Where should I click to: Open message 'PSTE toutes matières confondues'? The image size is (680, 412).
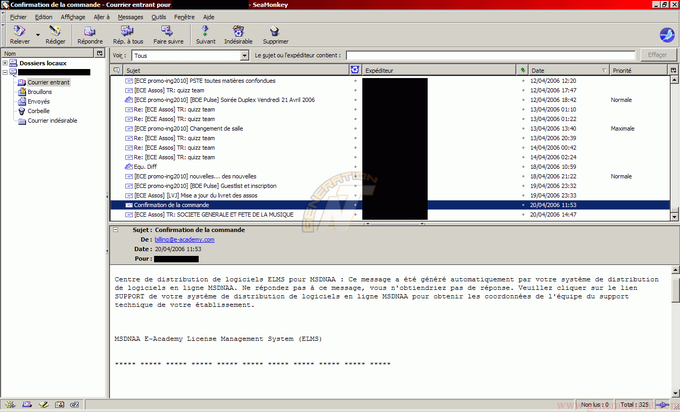pyautogui.click(x=205, y=81)
